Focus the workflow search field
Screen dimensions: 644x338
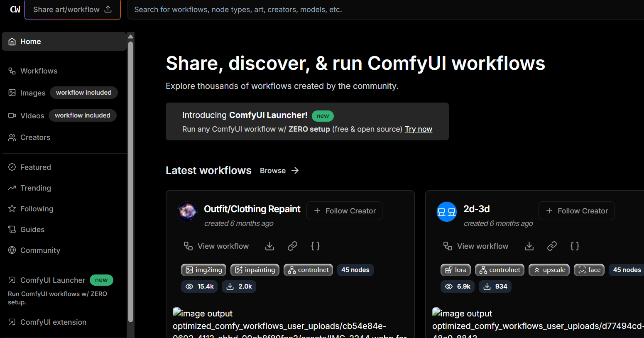click(x=386, y=10)
